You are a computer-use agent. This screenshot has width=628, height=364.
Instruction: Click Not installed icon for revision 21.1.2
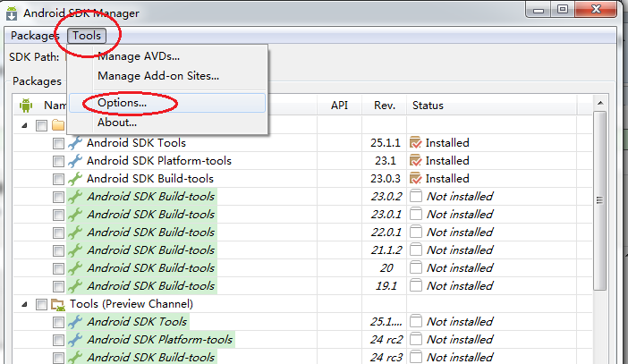(416, 250)
